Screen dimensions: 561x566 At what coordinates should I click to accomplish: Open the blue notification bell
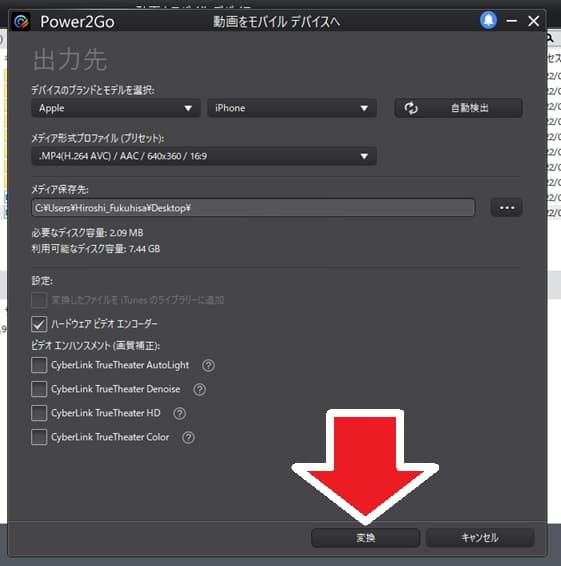pos(488,21)
